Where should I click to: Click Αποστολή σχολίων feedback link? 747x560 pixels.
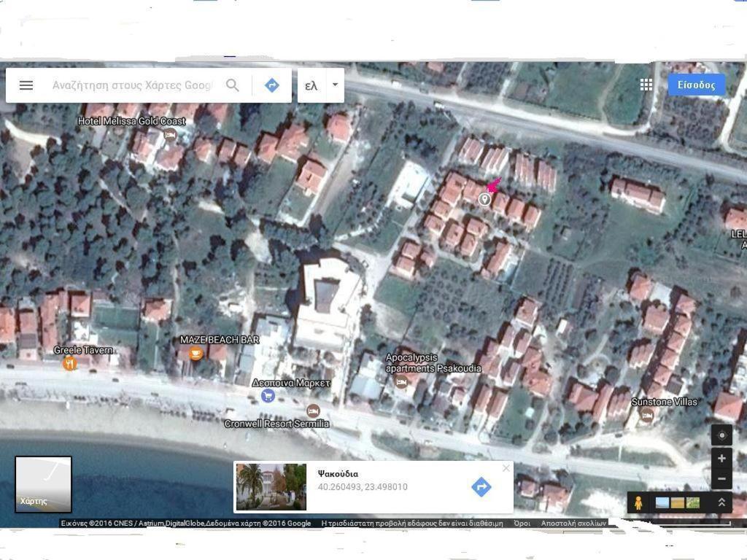tap(573, 524)
